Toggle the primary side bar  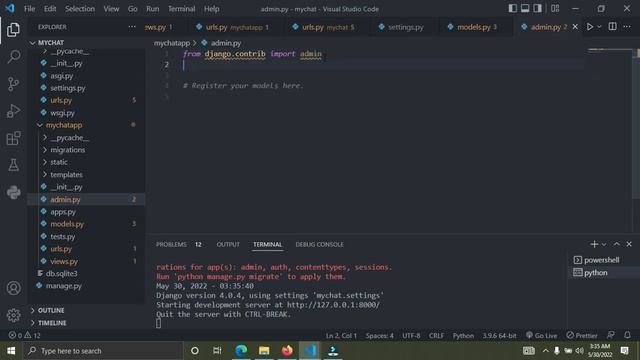pos(513,8)
